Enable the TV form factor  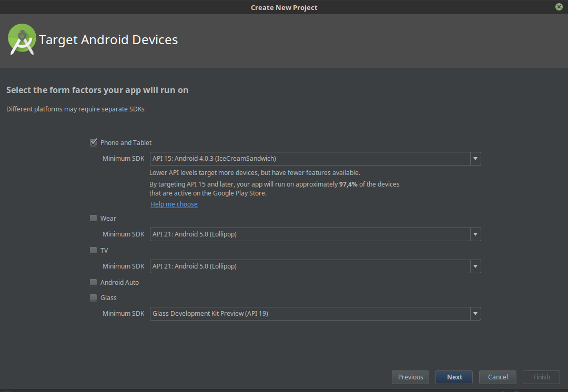(x=93, y=250)
